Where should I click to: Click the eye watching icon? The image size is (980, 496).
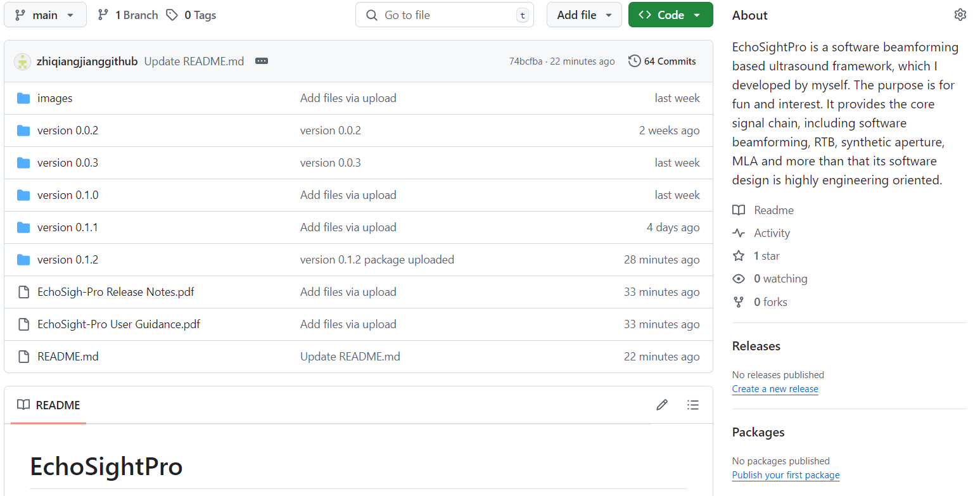tap(739, 279)
